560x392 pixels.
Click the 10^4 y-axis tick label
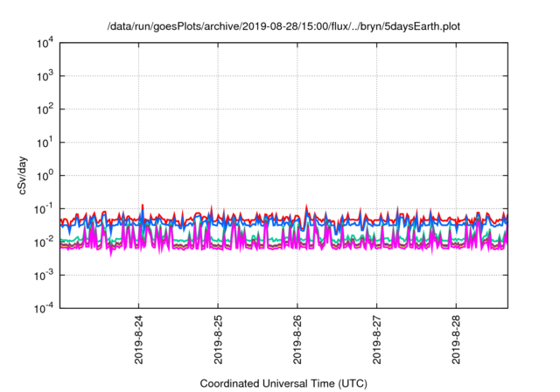45,44
